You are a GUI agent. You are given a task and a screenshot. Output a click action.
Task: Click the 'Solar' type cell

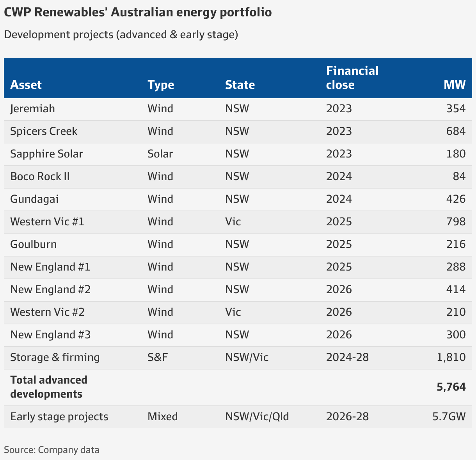point(160,154)
